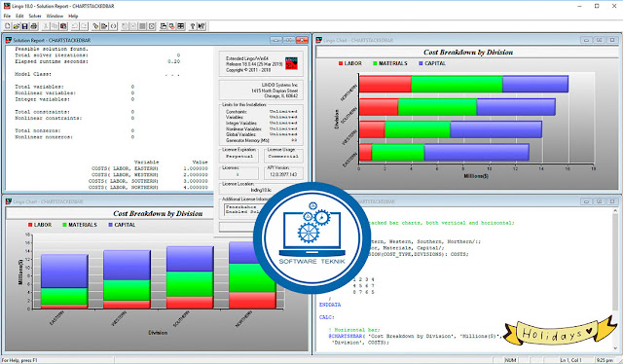Click the Redo toolbar icon
This screenshot has width=623, height=364.
tap(84, 26)
